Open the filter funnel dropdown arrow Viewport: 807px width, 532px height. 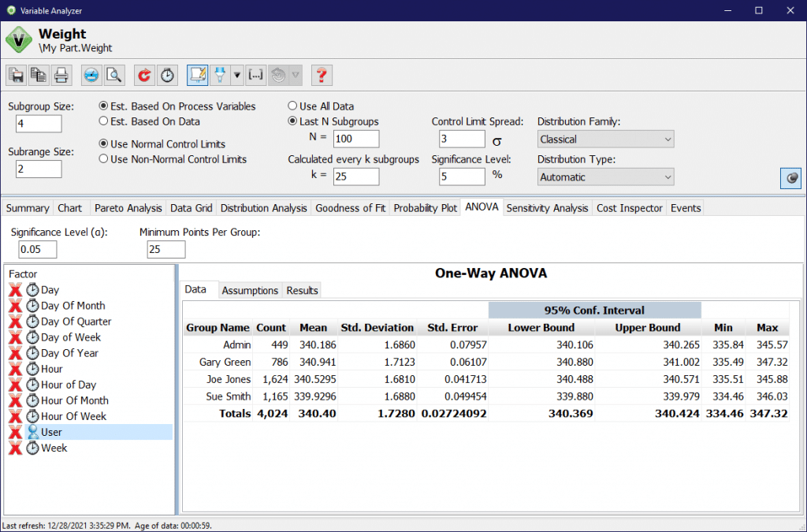pyautogui.click(x=237, y=75)
